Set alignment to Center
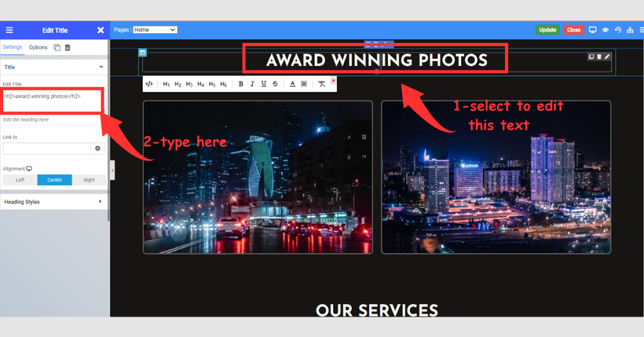Viewport: 644px width, 337px height. [55, 180]
